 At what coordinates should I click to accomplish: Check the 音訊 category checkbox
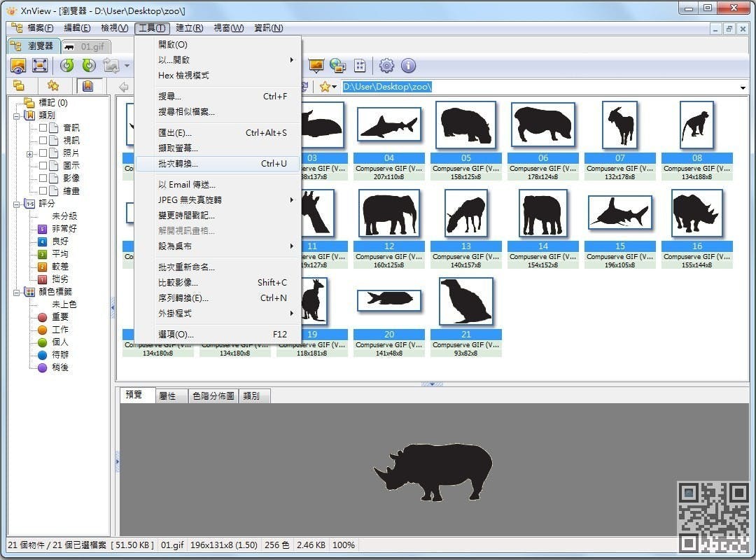pos(43,128)
